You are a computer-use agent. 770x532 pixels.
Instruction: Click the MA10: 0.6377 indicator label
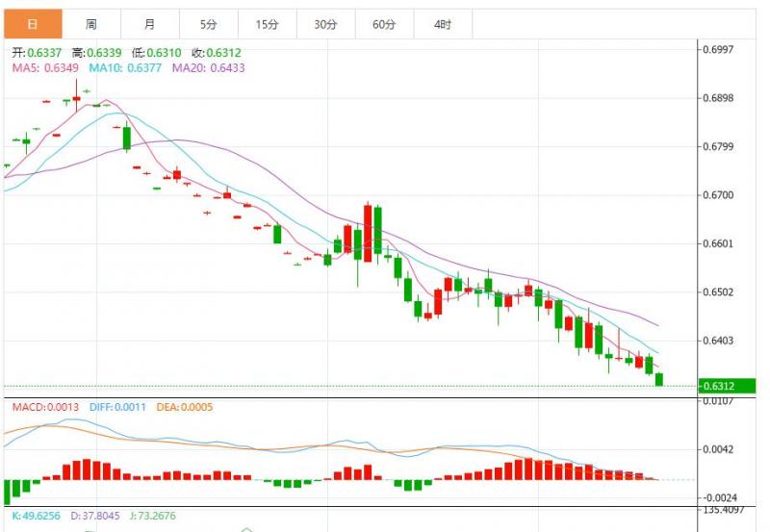(x=125, y=67)
